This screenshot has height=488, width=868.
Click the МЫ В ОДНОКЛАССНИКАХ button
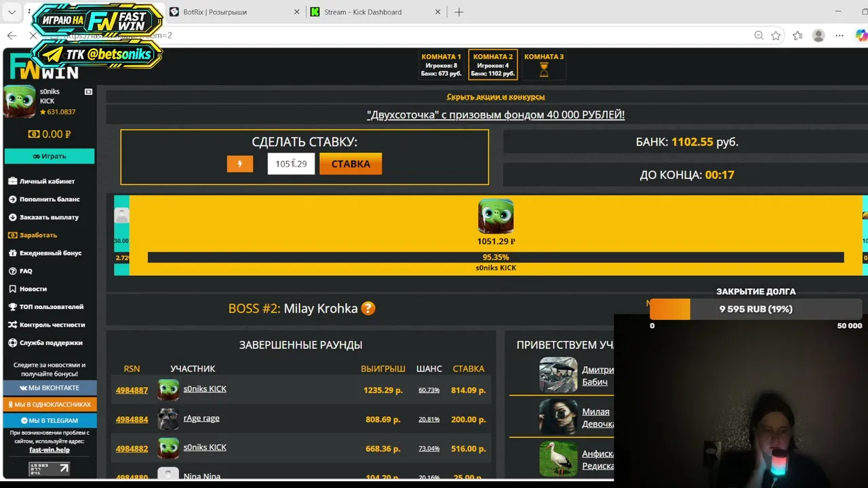(50, 404)
